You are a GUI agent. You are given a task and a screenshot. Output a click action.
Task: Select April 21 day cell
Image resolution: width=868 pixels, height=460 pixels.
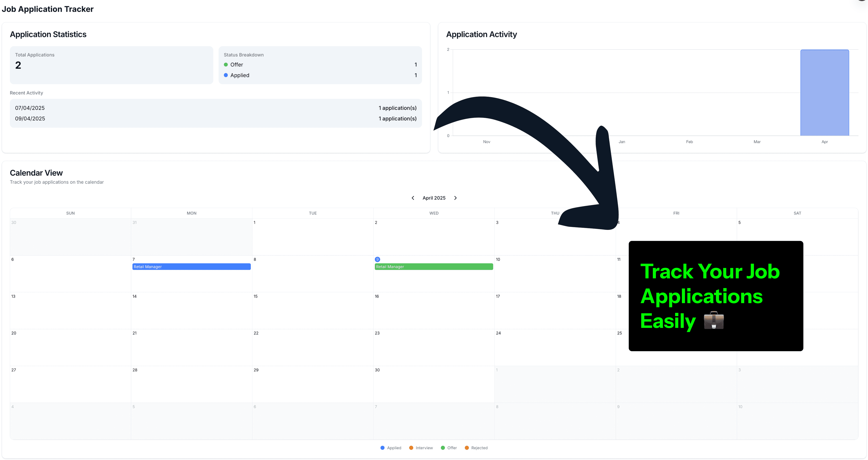(x=191, y=348)
